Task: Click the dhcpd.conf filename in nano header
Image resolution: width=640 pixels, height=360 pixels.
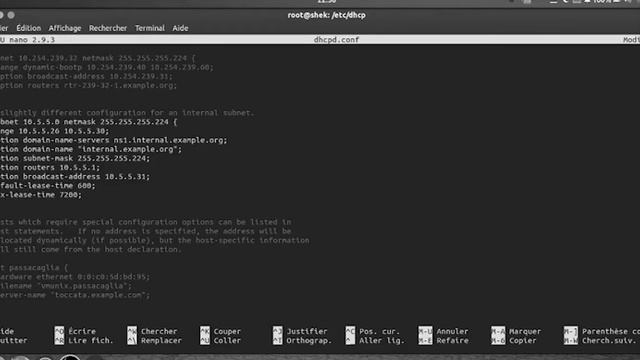Action: [x=336, y=40]
